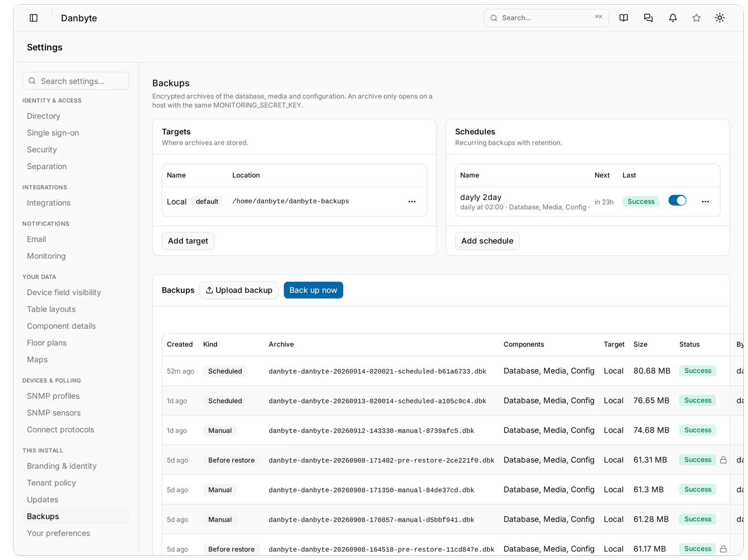
Task: Open Table layouts settings
Action: 51,309
